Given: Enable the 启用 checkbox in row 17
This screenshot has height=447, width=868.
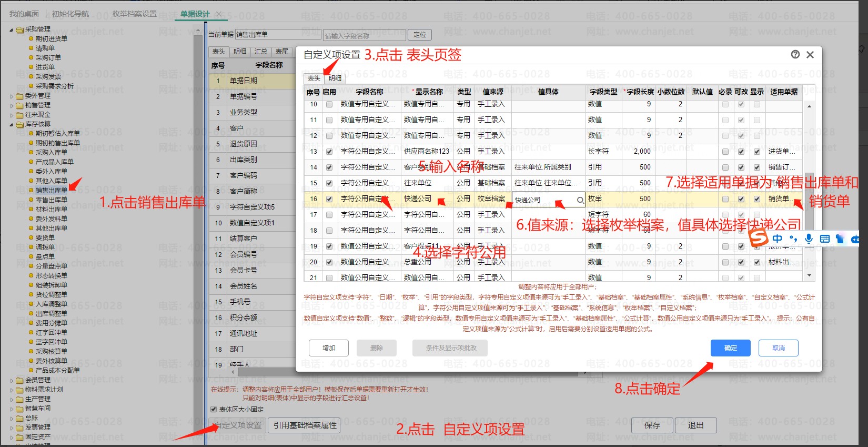Looking at the screenshot, I should pyautogui.click(x=329, y=215).
